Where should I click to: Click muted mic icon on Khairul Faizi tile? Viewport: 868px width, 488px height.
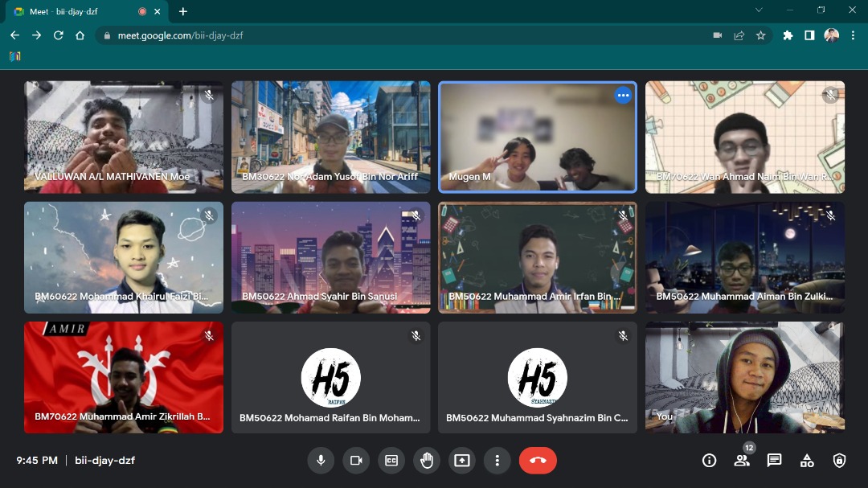coord(209,215)
